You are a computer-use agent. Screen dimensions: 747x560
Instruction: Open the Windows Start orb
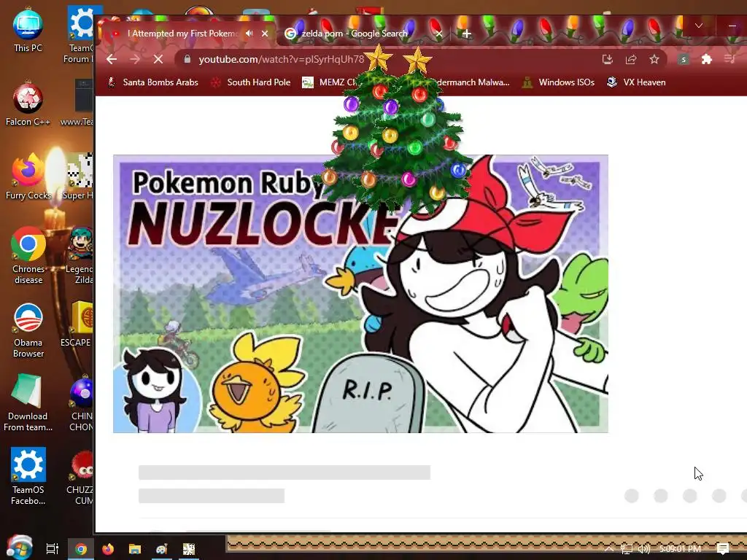coord(19,548)
